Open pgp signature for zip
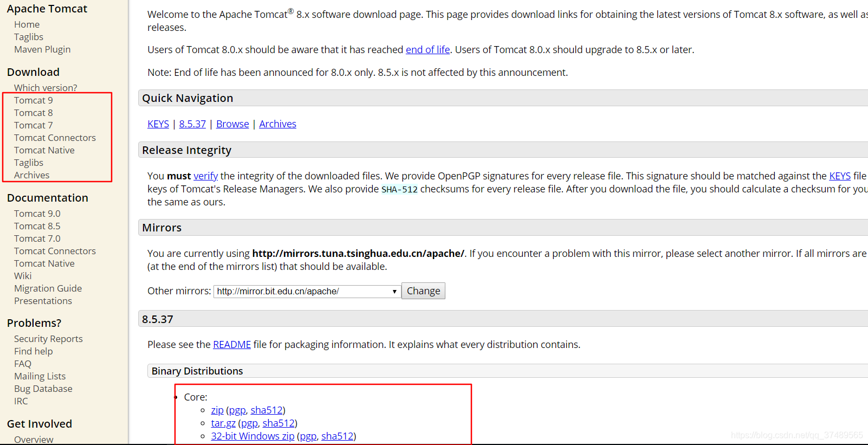Screen dimensions: 868x445 click(x=237, y=410)
